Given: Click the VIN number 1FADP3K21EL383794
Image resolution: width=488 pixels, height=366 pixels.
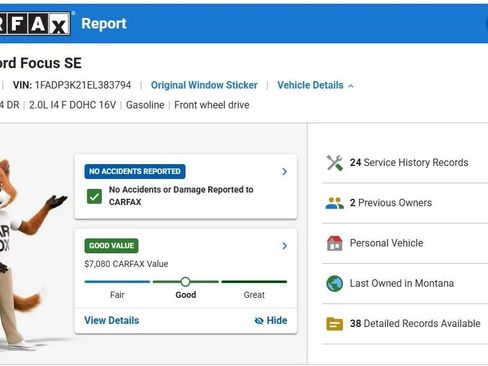Looking at the screenshot, I should tap(83, 85).
